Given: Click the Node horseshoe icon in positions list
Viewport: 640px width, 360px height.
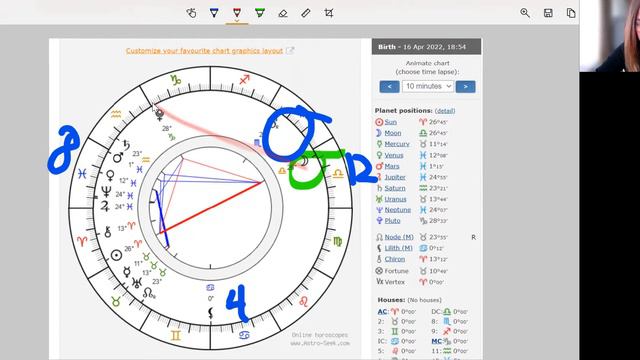Looking at the screenshot, I should click(x=379, y=237).
